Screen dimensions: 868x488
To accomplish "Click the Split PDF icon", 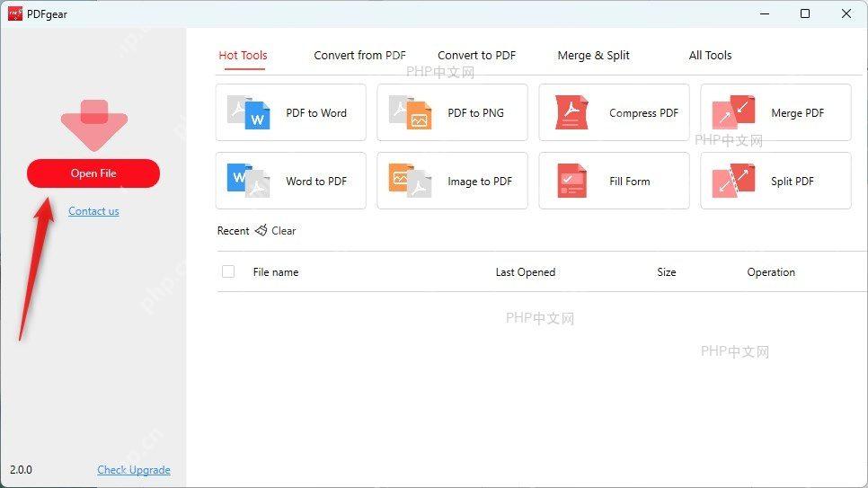I will (x=733, y=181).
